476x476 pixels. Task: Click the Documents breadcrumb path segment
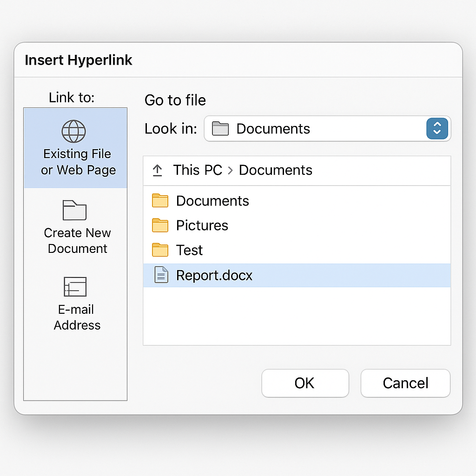coord(275,170)
